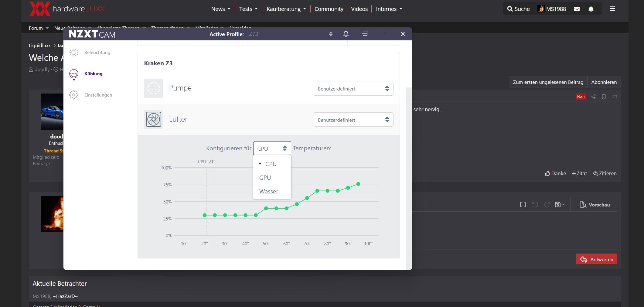This screenshot has width=644, height=307.
Task: Click the Kühlung cooler icon
Action: [x=74, y=74]
